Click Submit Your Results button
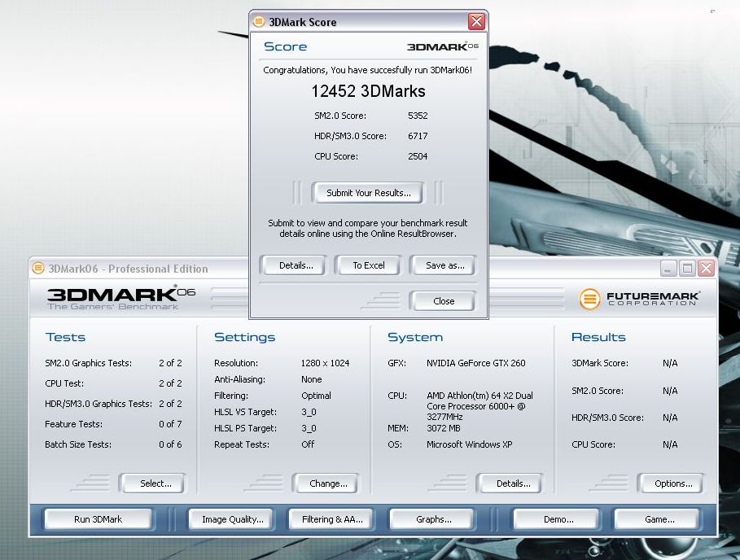 pyautogui.click(x=368, y=193)
